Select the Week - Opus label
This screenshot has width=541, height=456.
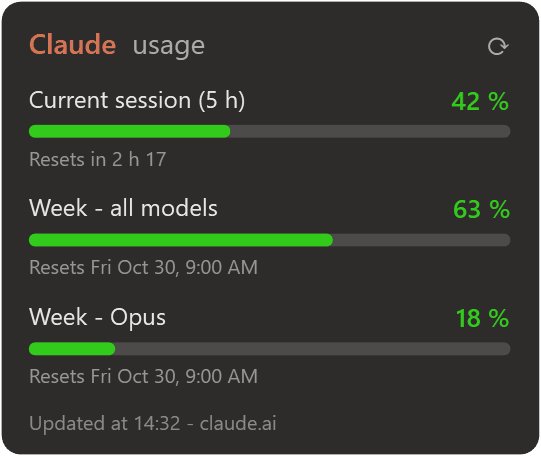[97, 317]
